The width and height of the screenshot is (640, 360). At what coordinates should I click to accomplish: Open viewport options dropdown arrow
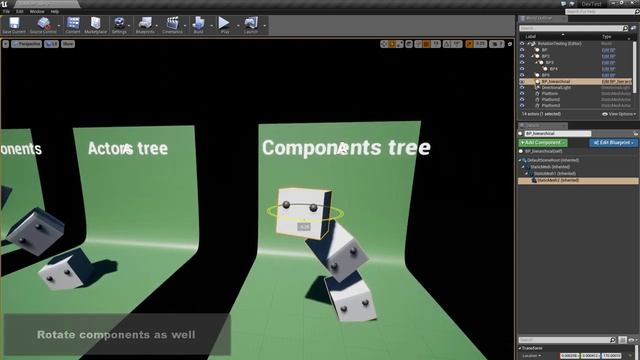tap(6, 44)
